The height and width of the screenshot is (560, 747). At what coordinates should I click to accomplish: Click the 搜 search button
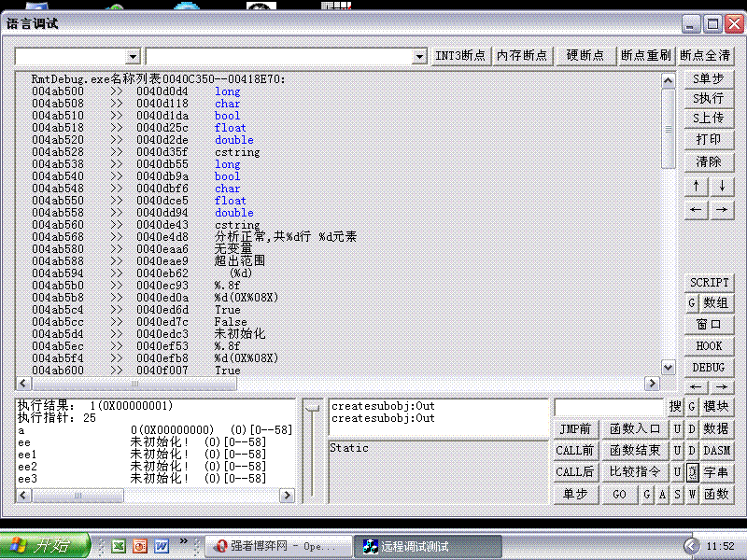point(675,407)
